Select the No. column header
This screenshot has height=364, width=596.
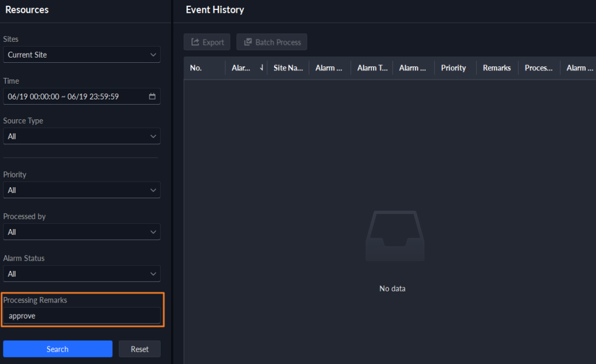pos(196,68)
